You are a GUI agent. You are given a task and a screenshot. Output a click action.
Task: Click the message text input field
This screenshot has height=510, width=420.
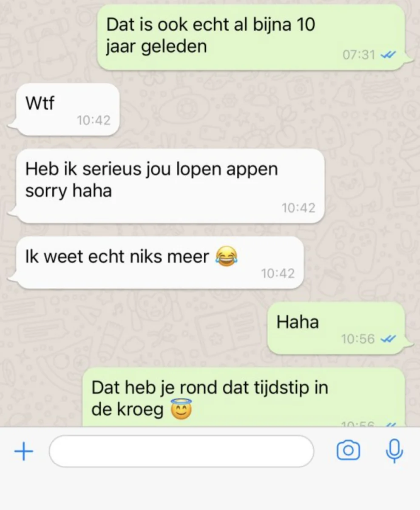pos(182,451)
